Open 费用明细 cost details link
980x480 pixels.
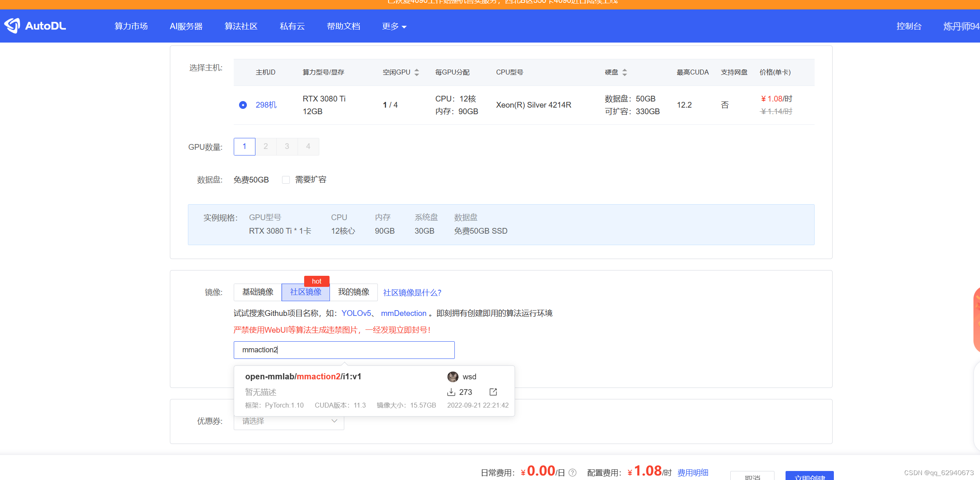(693, 473)
